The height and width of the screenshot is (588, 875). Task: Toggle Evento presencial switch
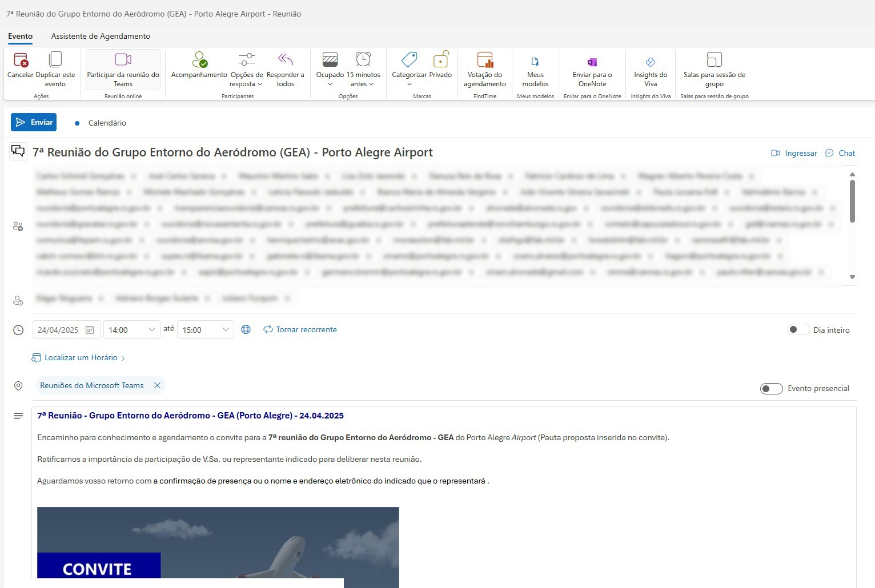coord(771,389)
